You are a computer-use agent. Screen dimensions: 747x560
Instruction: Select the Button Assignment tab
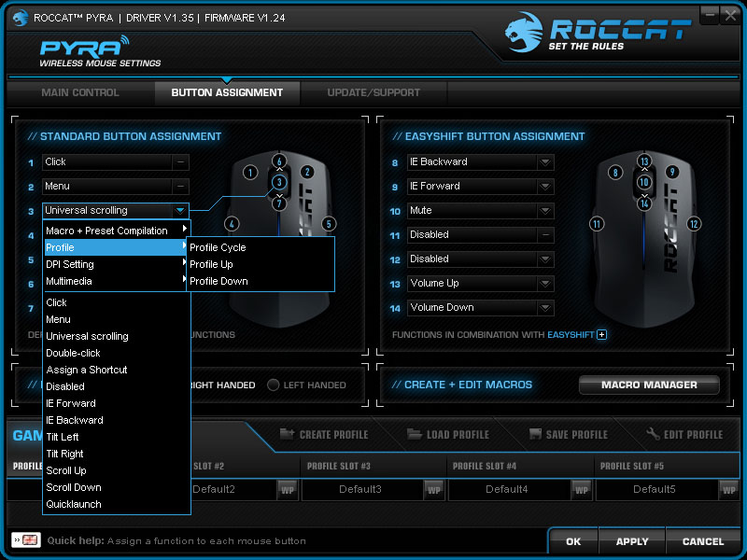click(227, 92)
